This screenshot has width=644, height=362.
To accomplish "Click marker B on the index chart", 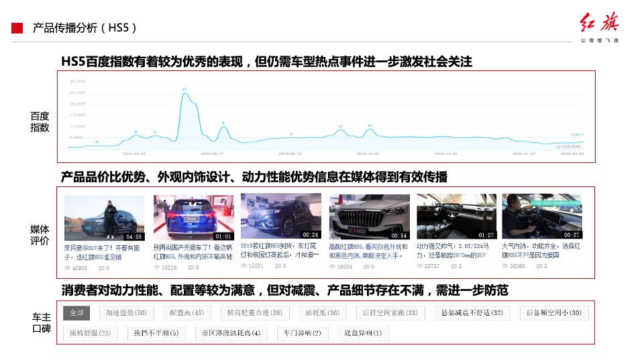I will coord(136,132).
